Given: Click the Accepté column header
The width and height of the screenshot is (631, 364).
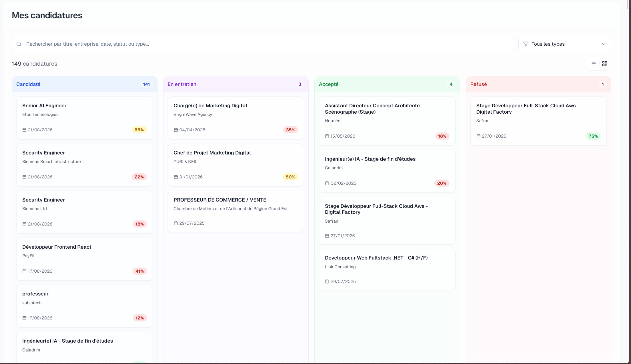Looking at the screenshot, I should click(387, 84).
